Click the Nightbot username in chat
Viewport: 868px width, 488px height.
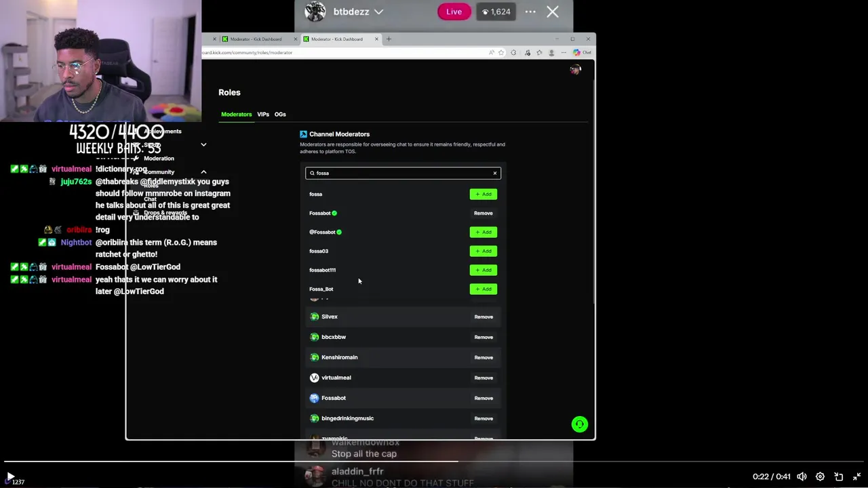point(76,243)
